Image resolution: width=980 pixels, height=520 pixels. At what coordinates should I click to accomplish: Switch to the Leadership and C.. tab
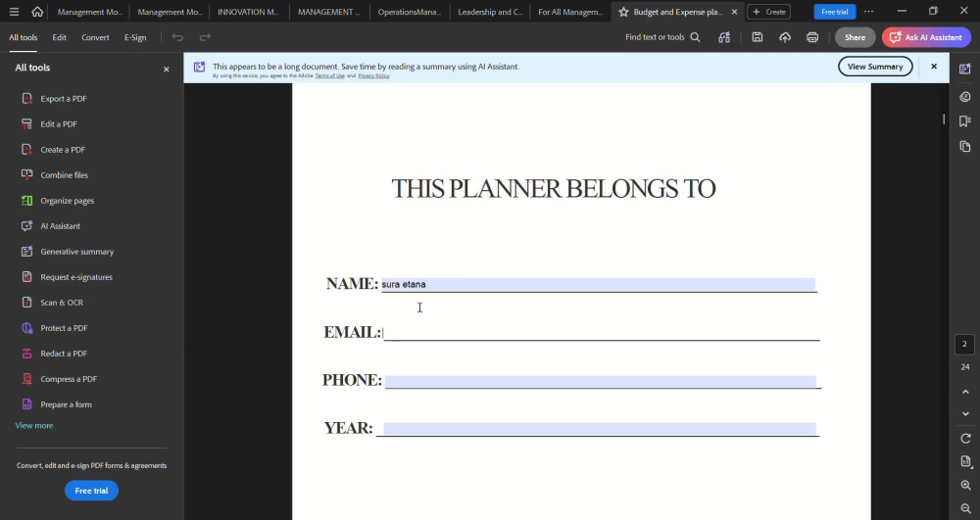pyautogui.click(x=490, y=12)
